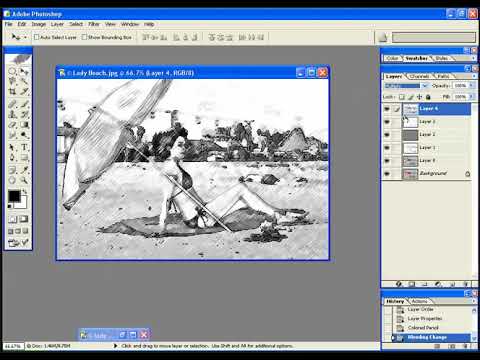Select the Magic Wand tool
The height and width of the screenshot is (360, 480).
[24, 81]
